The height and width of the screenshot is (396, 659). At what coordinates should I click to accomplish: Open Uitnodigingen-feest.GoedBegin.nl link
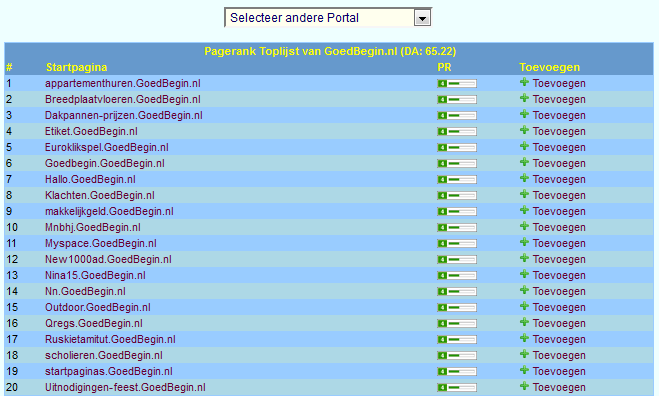tap(125, 387)
